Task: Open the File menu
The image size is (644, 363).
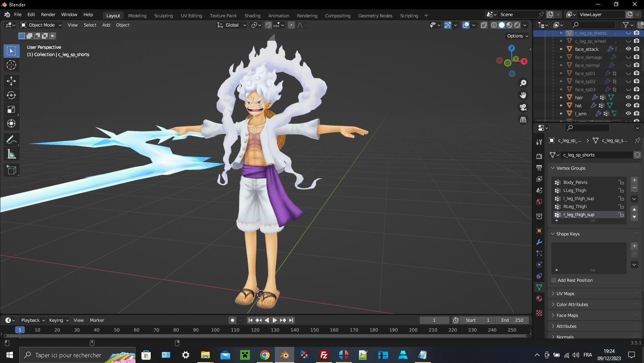Action: click(x=18, y=15)
